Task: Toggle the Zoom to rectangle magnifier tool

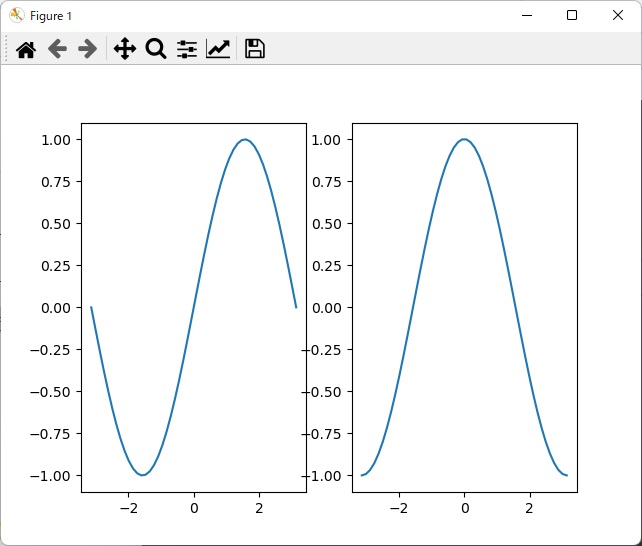Action: point(155,49)
